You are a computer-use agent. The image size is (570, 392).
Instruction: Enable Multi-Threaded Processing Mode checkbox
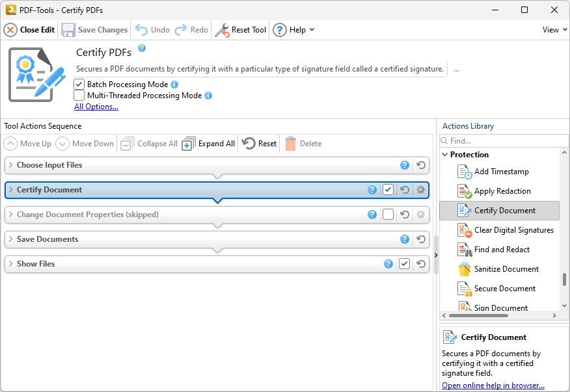point(79,95)
